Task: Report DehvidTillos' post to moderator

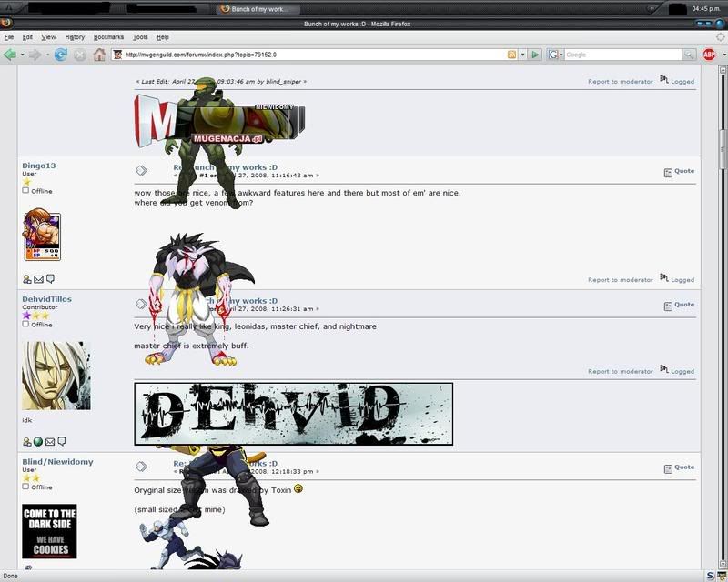Action: pos(620,371)
